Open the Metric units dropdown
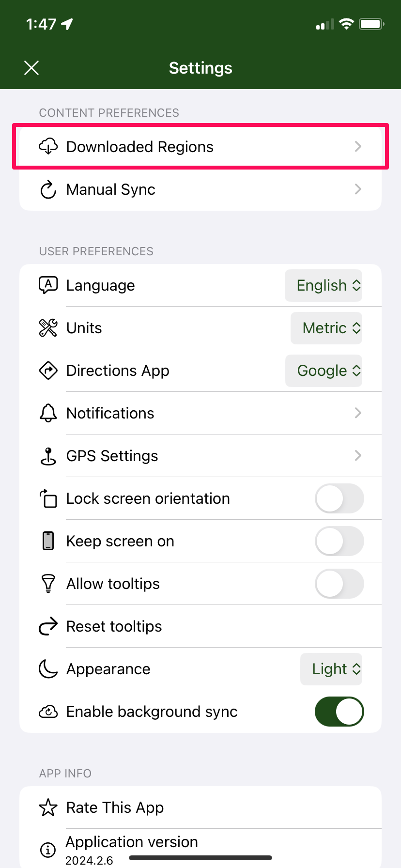 tap(326, 328)
